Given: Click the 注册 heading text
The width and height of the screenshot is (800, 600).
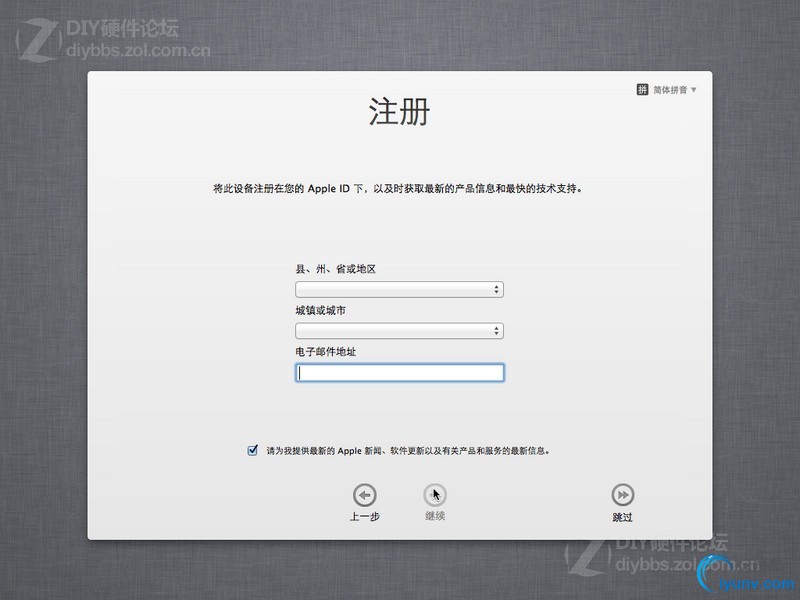Looking at the screenshot, I should [x=399, y=111].
